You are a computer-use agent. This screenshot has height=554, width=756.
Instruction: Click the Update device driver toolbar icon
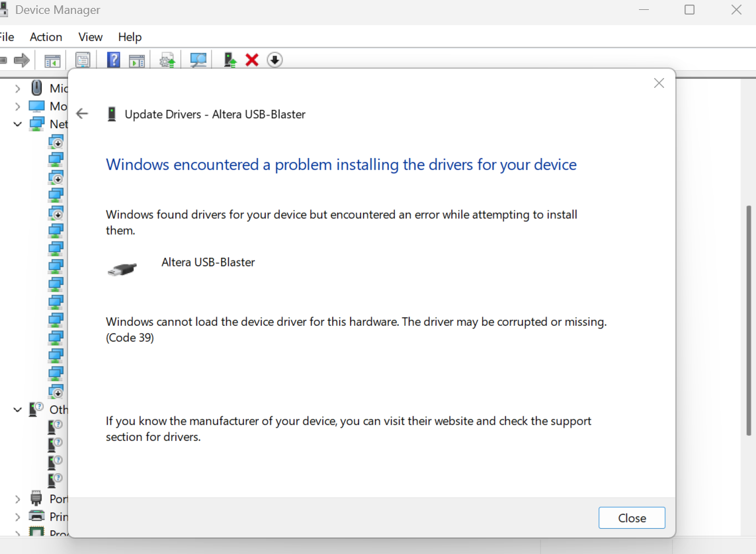[230, 60]
